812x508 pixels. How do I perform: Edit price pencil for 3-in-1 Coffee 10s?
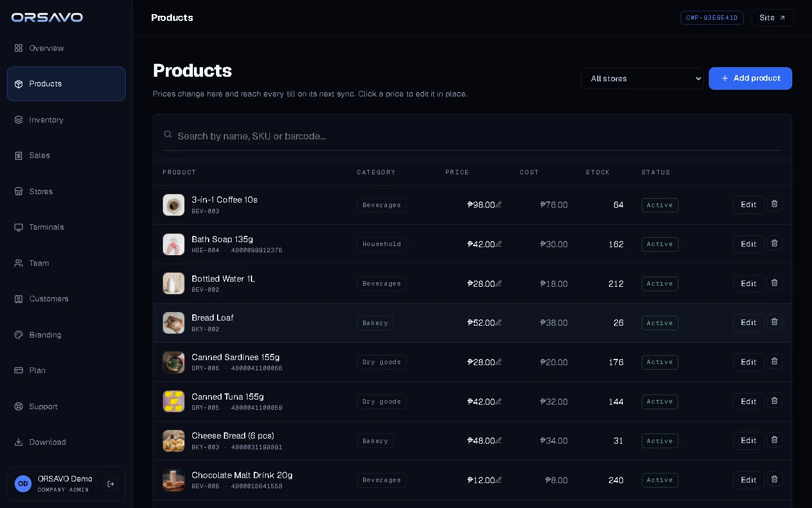(x=498, y=205)
